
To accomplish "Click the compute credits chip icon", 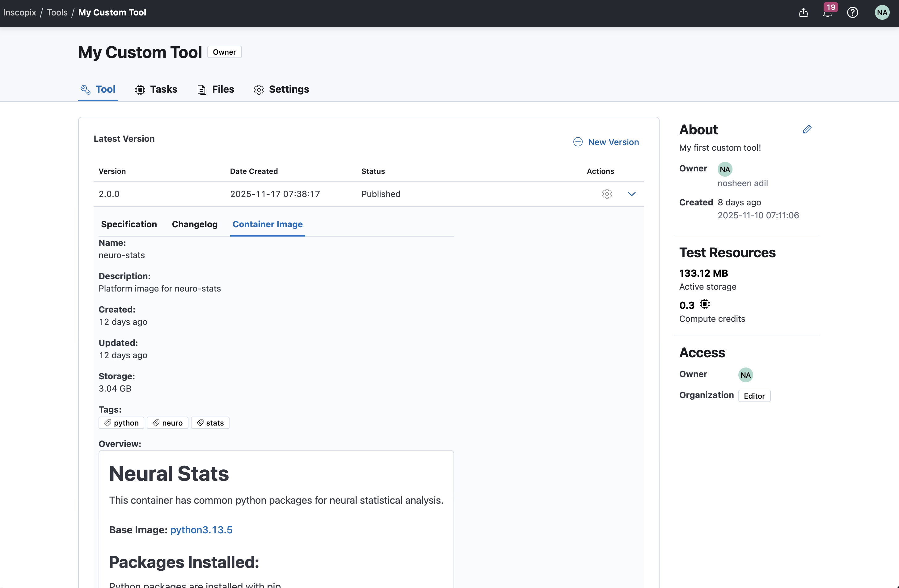I will (x=704, y=304).
